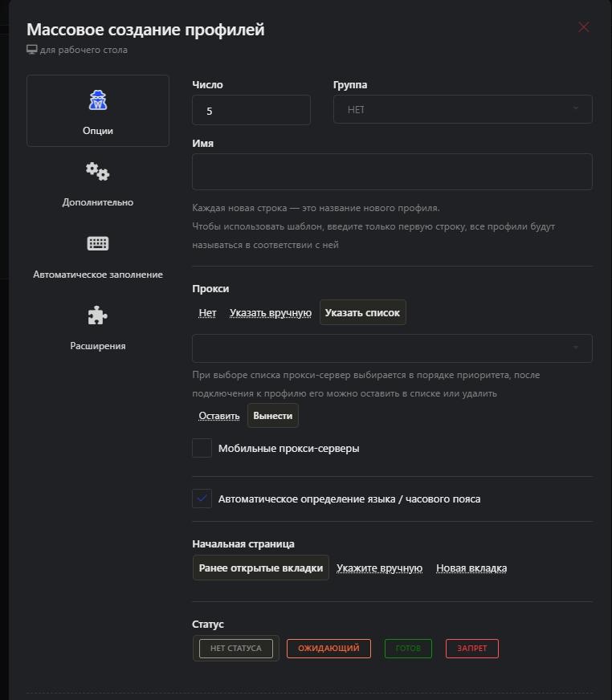Pick the green ГОТОВ status
The width and height of the screenshot is (612, 700).
[408, 648]
